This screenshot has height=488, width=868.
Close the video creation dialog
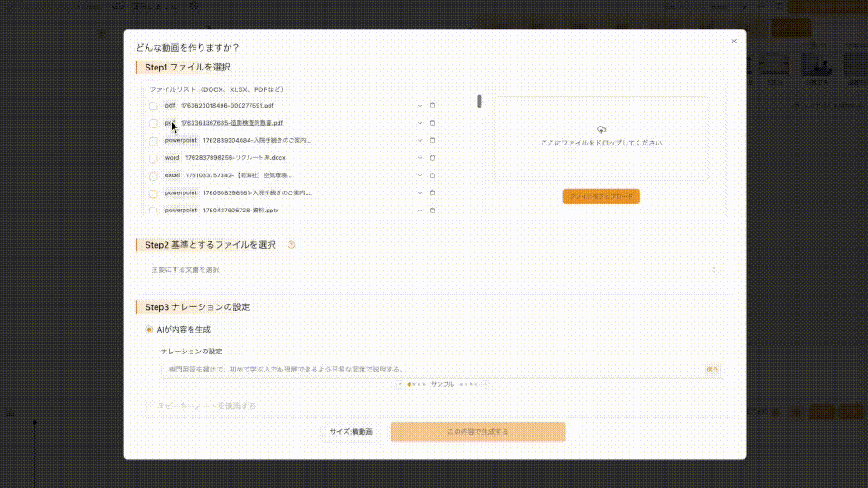tap(733, 42)
